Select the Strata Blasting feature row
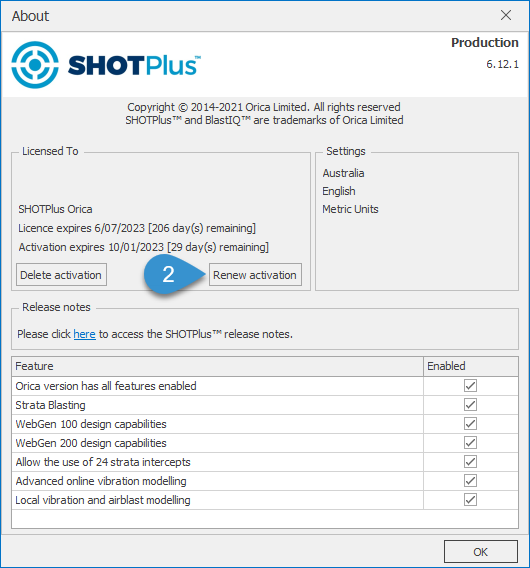530x568 pixels. (265, 405)
